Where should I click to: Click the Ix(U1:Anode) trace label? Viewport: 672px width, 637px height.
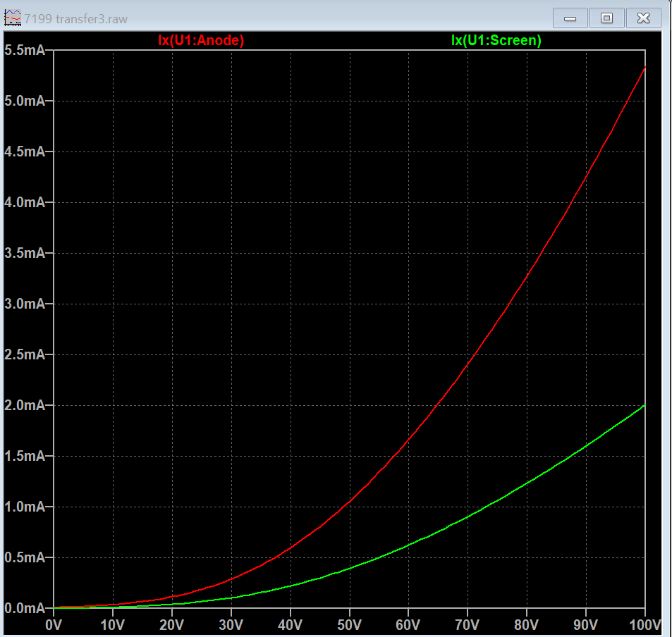coord(201,40)
